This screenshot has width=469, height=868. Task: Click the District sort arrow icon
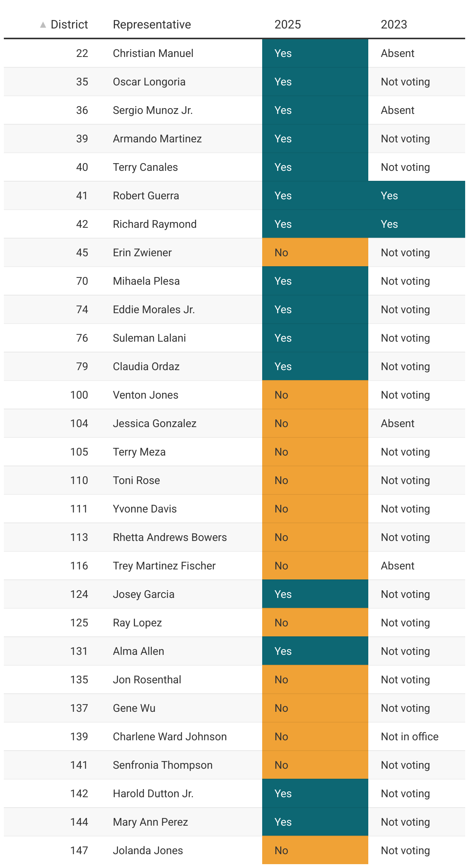(43, 25)
